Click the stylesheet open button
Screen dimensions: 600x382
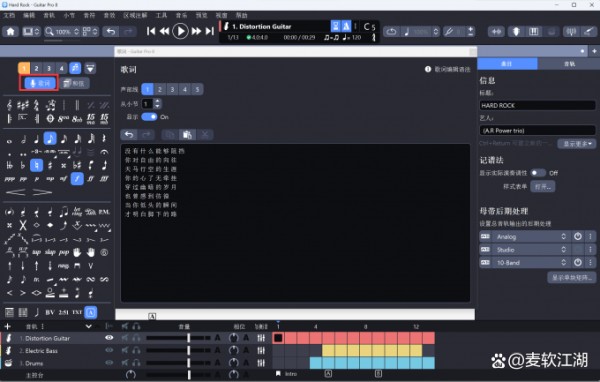[543, 187]
